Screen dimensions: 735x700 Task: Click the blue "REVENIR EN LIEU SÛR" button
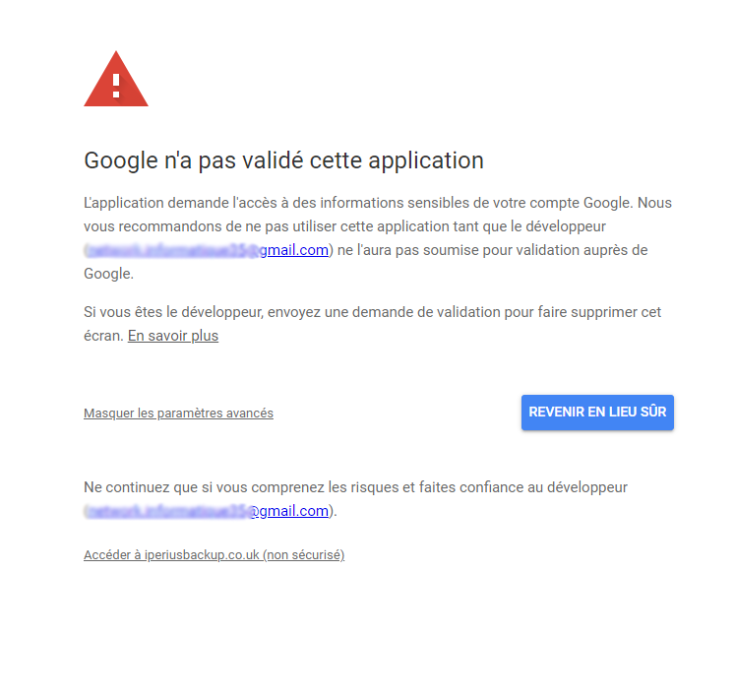[x=597, y=412]
